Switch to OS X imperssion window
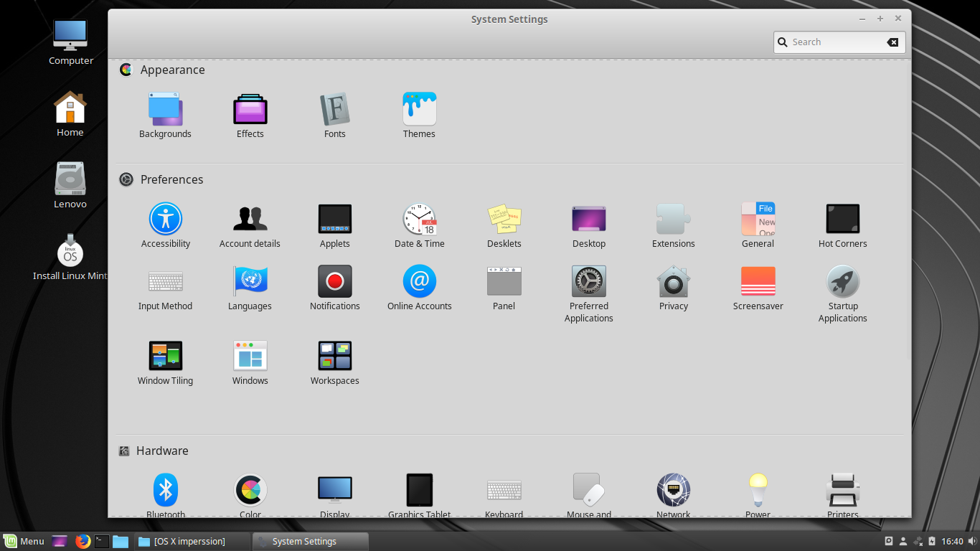This screenshot has height=551, width=980. 192,541
